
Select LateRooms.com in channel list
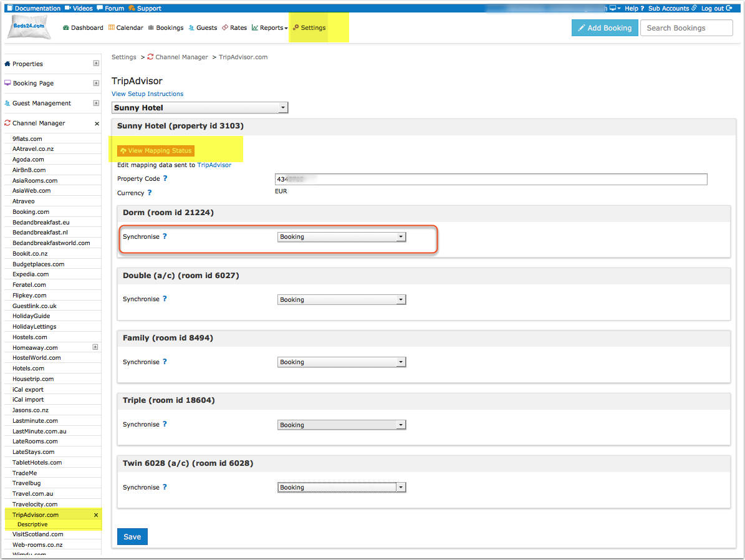(35, 442)
